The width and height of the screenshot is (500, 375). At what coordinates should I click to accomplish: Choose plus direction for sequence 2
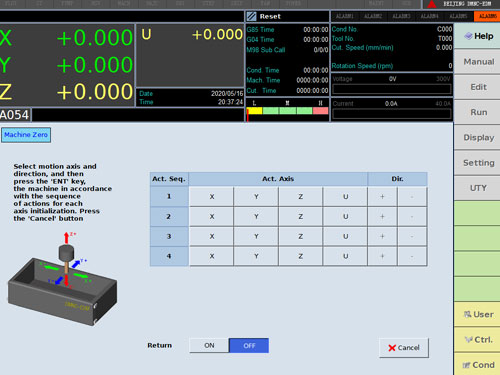pos(382,217)
